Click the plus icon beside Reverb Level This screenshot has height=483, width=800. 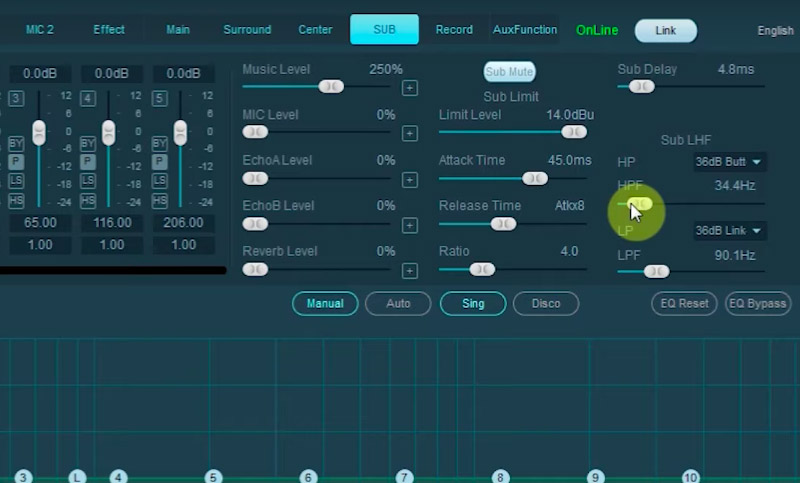(x=410, y=271)
